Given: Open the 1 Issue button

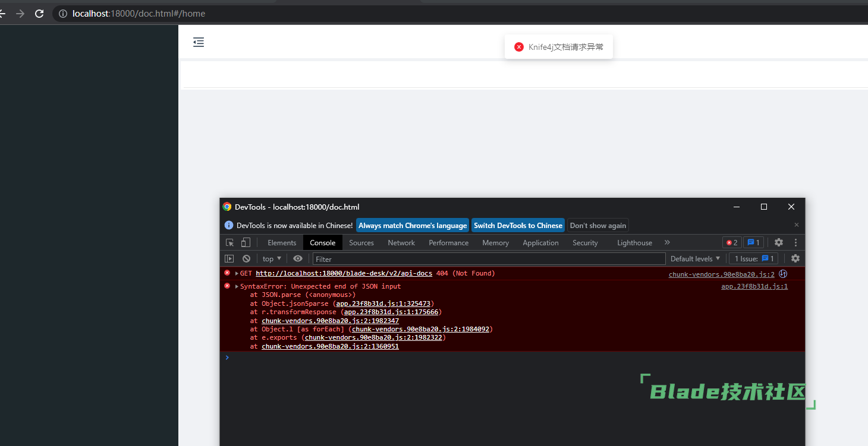Looking at the screenshot, I should point(754,258).
